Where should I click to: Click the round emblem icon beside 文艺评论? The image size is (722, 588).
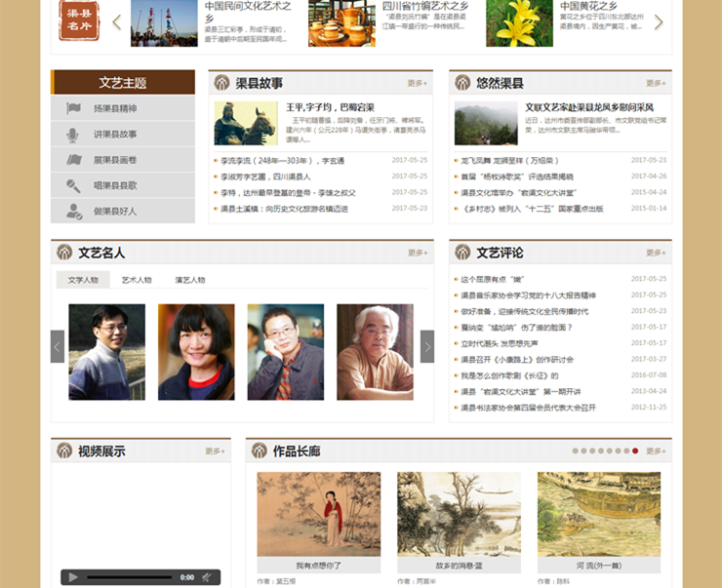point(462,253)
